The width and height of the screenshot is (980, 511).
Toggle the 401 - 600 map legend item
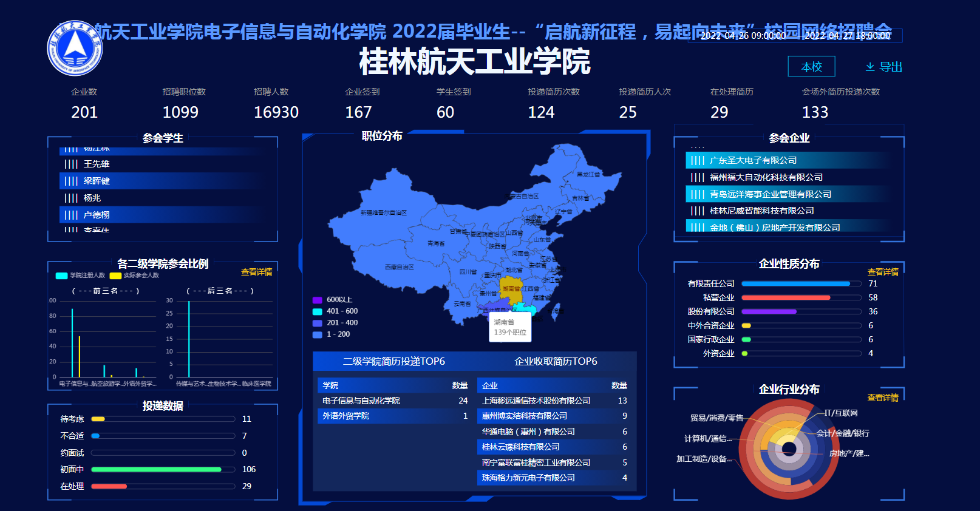click(317, 311)
